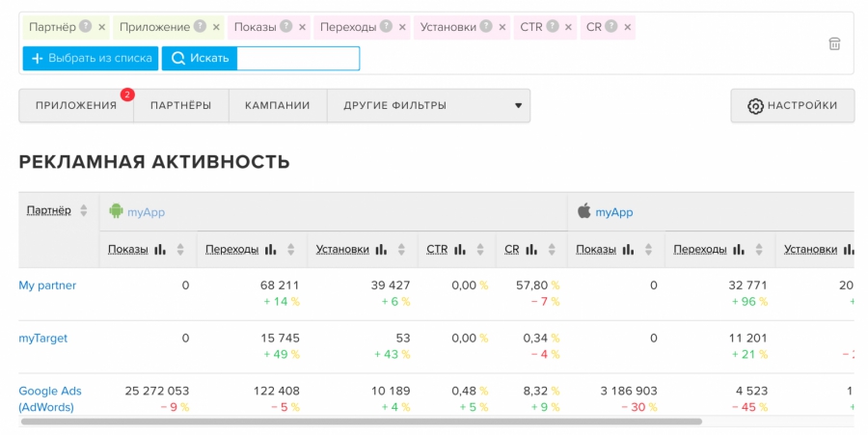Open help icon on Показы tag
The height and width of the screenshot is (435, 868).
click(286, 26)
